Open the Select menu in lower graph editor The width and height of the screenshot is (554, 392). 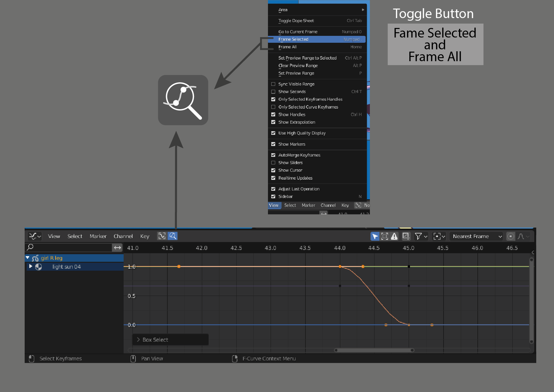[x=75, y=236]
